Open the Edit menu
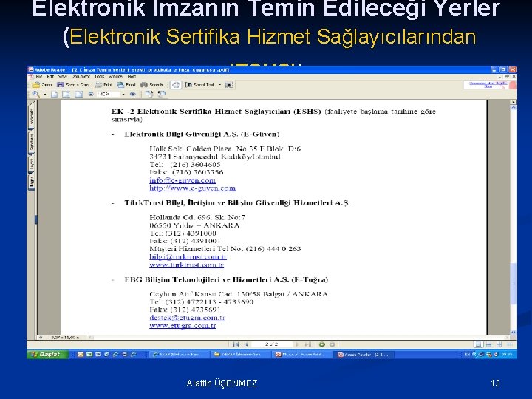Screen dimensions: 532x399 50,76
